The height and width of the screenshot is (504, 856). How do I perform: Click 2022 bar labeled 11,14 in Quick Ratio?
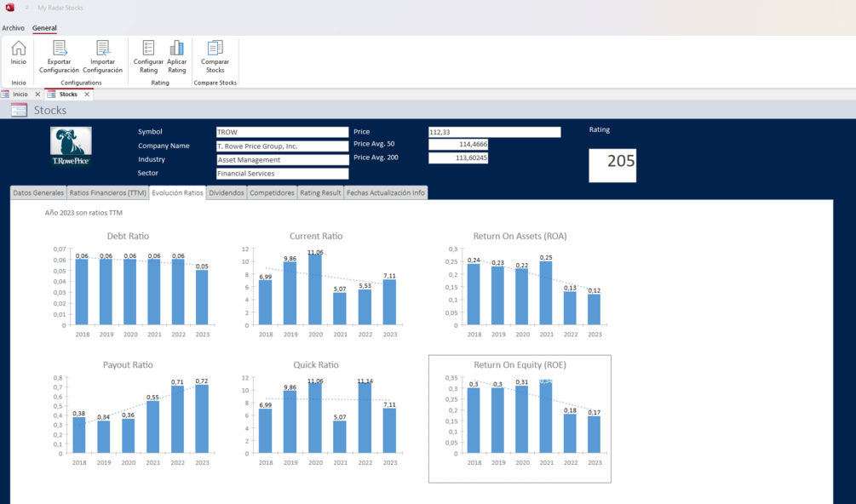pos(365,418)
